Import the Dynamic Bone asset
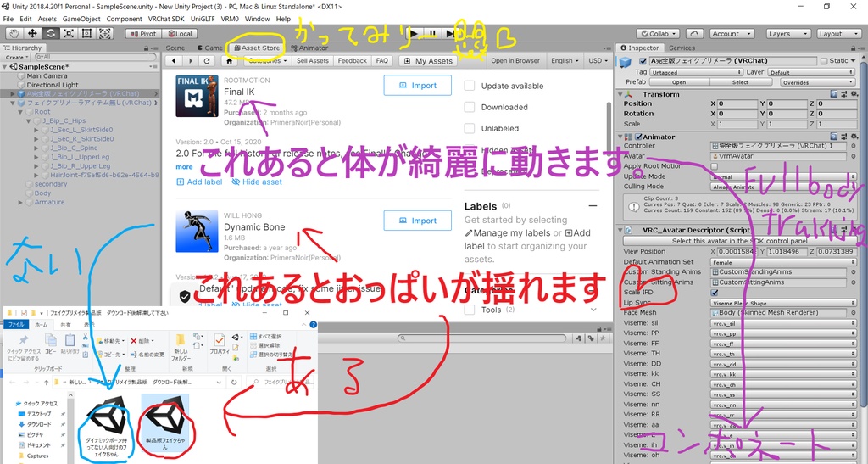The width and height of the screenshot is (868, 464). [x=417, y=221]
